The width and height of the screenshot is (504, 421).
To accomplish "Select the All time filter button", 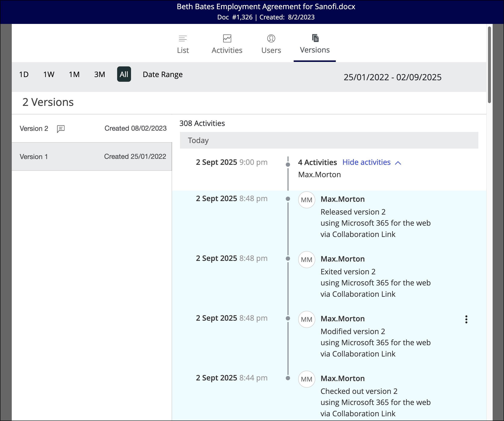I will pos(124,74).
